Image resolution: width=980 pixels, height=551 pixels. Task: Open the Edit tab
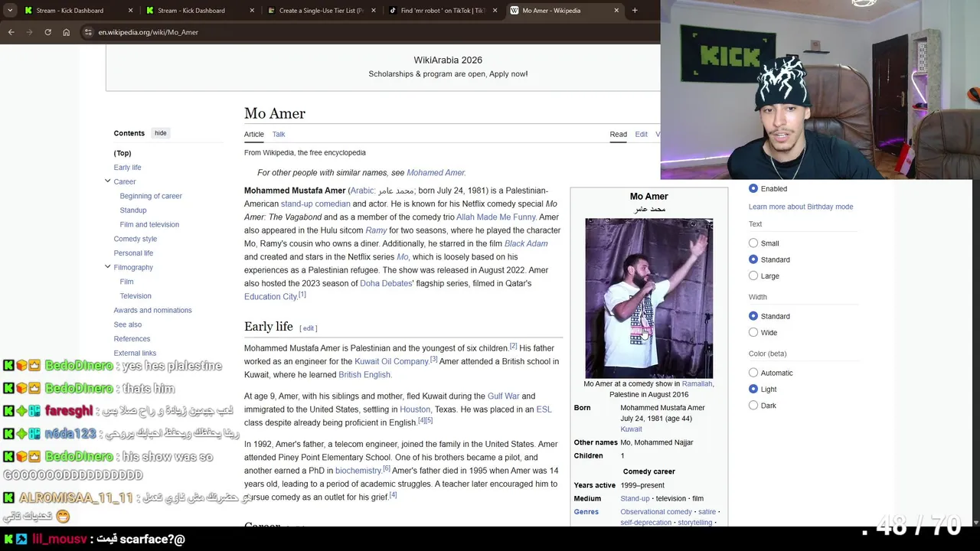point(641,134)
